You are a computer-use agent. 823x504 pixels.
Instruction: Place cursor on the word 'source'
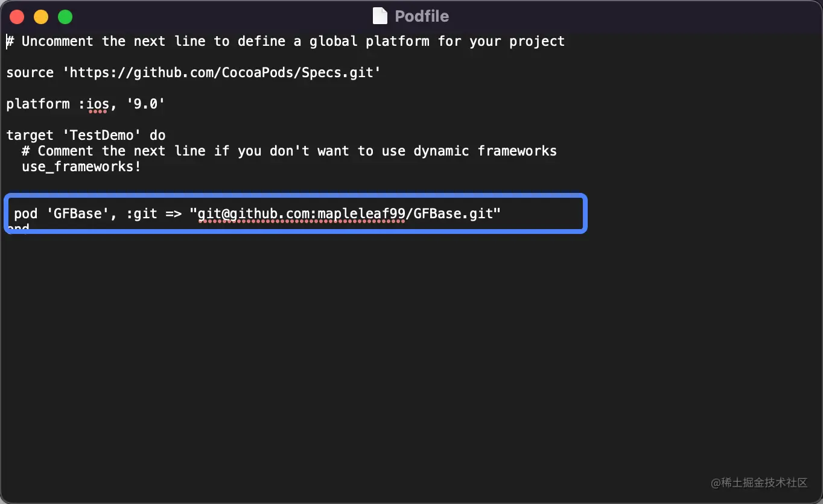[30, 73]
